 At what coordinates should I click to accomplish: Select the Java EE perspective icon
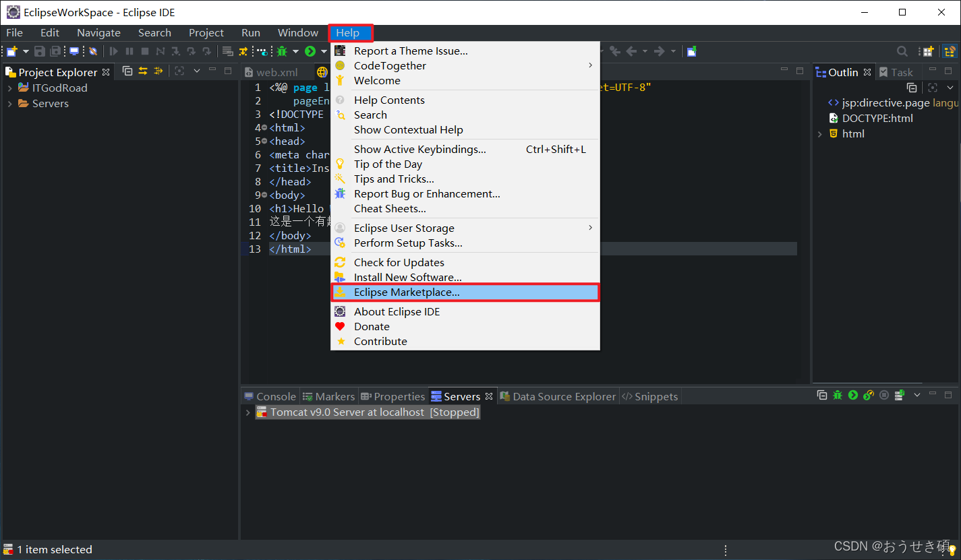coord(950,51)
